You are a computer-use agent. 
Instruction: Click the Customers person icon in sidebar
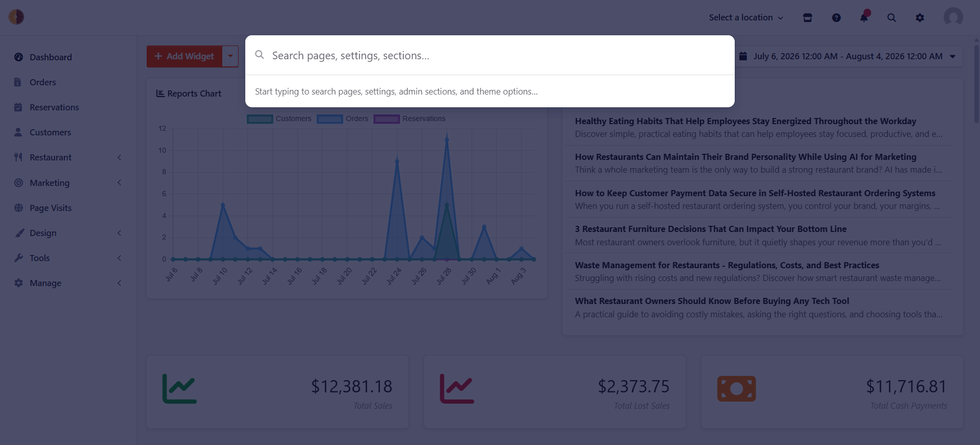tap(18, 132)
